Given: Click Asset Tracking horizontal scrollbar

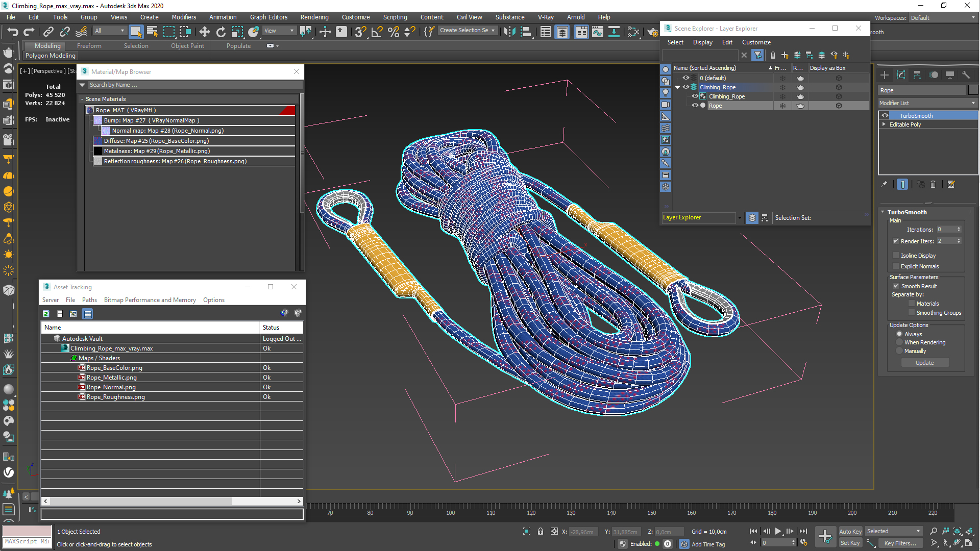Looking at the screenshot, I should tap(141, 502).
